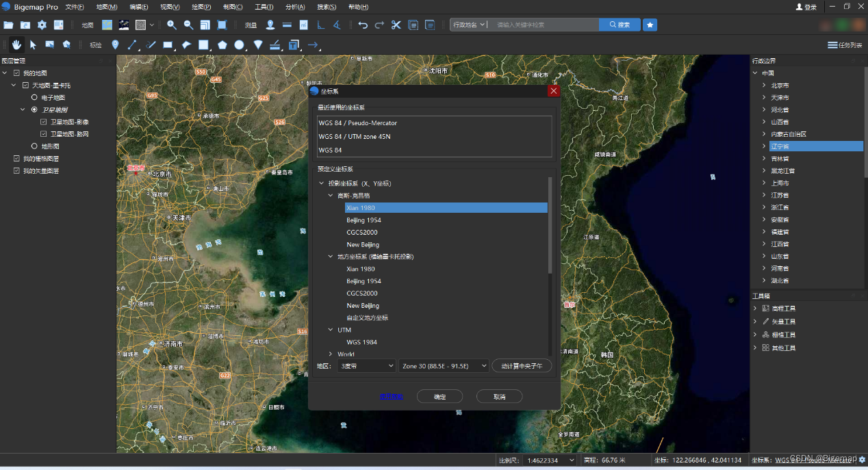Click the scissors cut icon
The height and width of the screenshot is (470, 868).
(x=396, y=25)
